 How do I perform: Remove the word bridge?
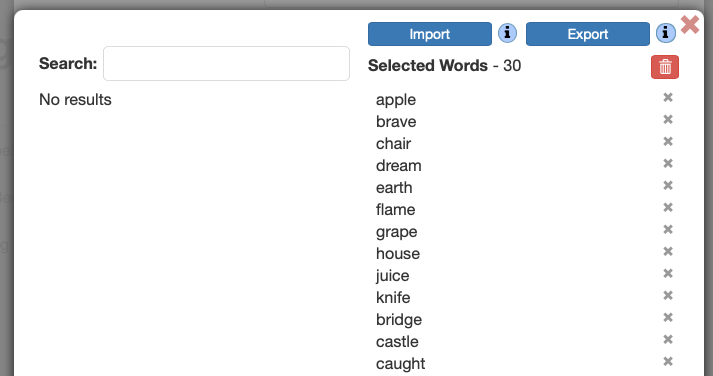668,317
